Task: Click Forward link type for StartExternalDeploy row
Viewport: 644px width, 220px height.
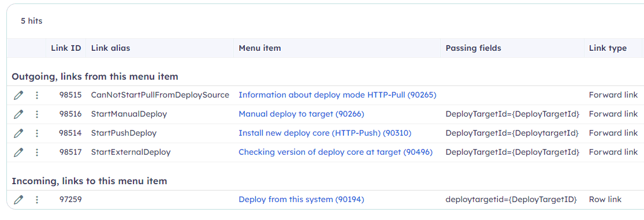Action: [x=613, y=152]
